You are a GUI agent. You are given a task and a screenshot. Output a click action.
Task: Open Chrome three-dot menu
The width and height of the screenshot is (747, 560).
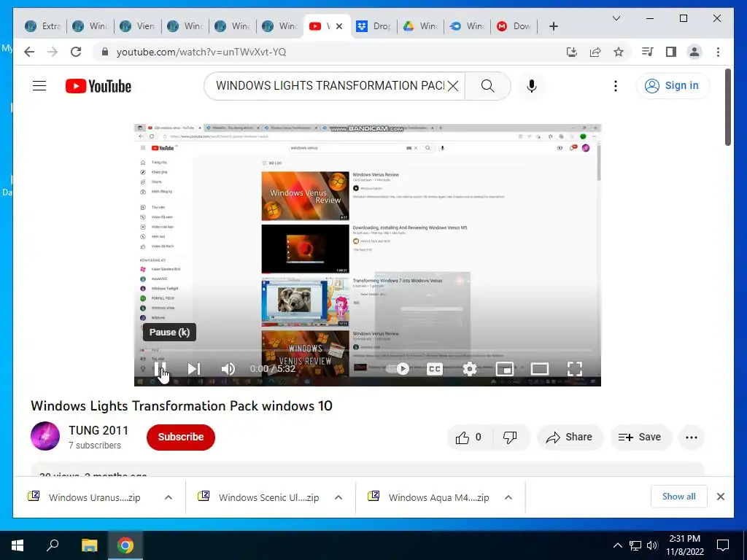718,52
